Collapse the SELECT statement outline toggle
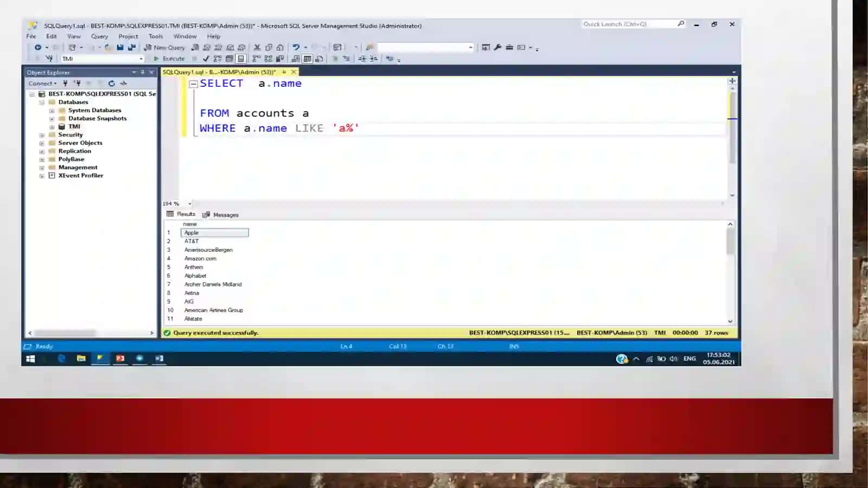Image resolution: width=868 pixels, height=488 pixels. (193, 84)
